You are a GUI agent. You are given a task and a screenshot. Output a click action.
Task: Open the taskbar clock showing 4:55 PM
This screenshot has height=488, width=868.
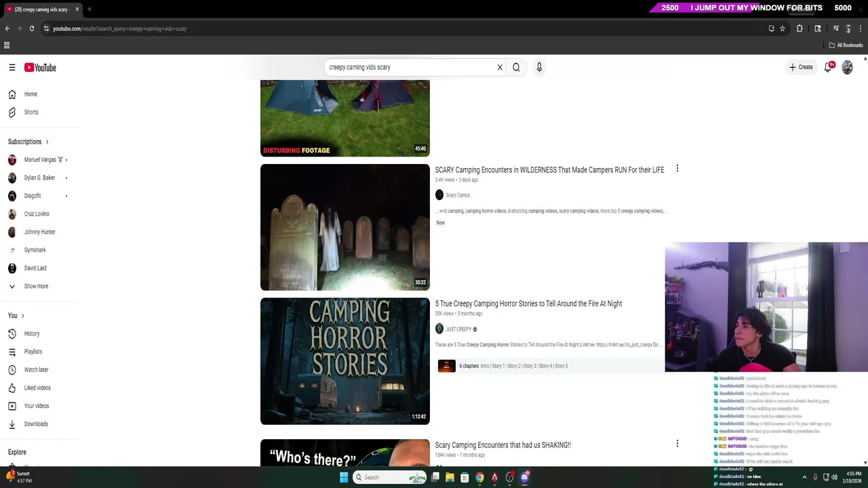pos(851,477)
